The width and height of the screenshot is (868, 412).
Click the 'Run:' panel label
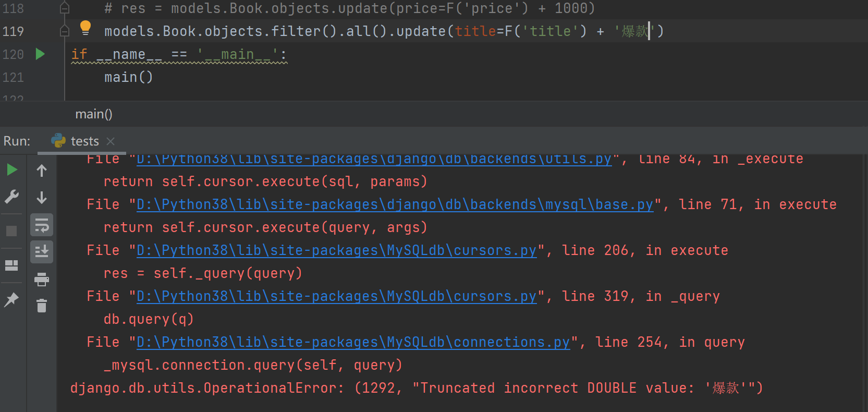coord(17,141)
